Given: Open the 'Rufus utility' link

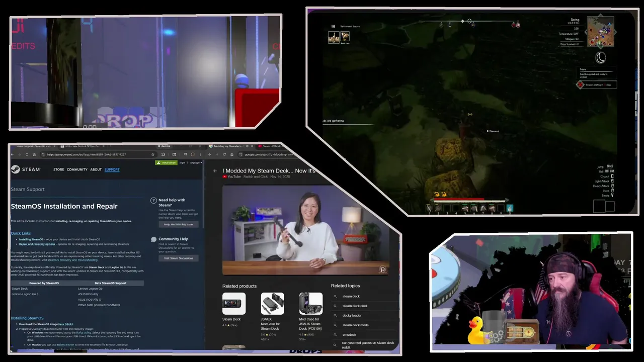Looking at the screenshot, I should [84, 333].
